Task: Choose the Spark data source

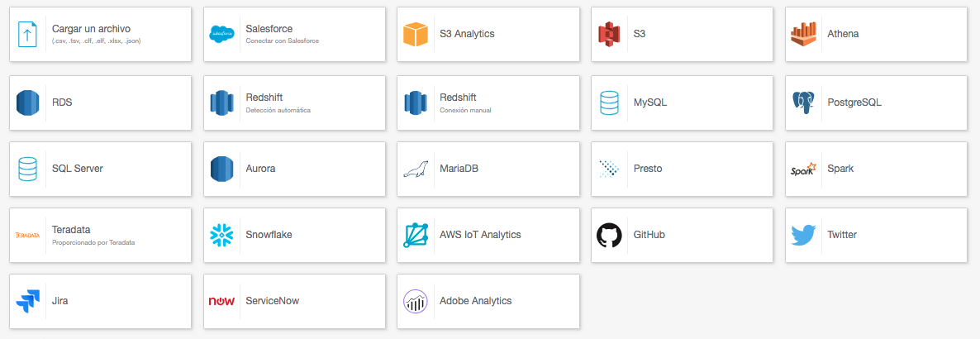Action: [876, 169]
